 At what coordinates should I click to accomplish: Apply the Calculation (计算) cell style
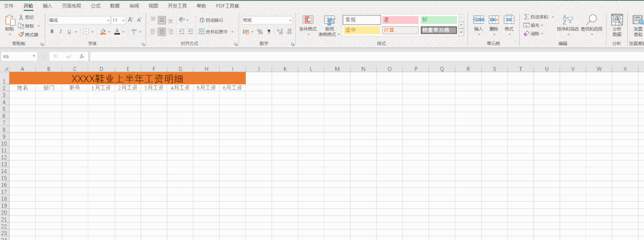(400, 30)
